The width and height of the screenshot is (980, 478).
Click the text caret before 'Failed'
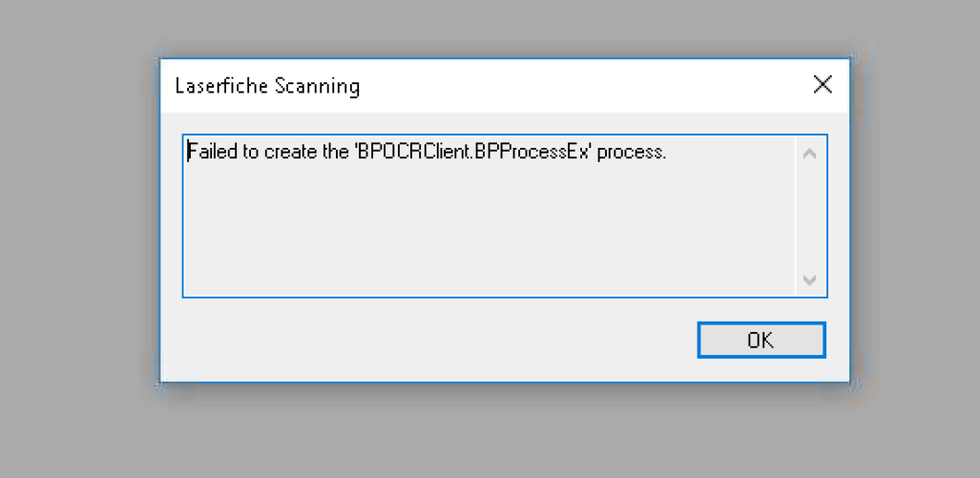coord(188,152)
